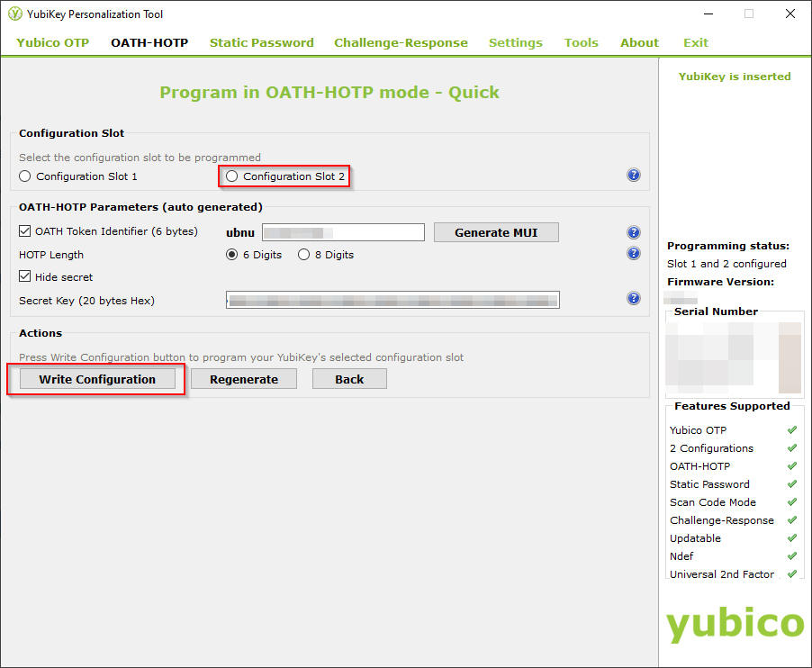Switch to the Static Password mode
Viewport: 812px width, 668px height.
261,42
